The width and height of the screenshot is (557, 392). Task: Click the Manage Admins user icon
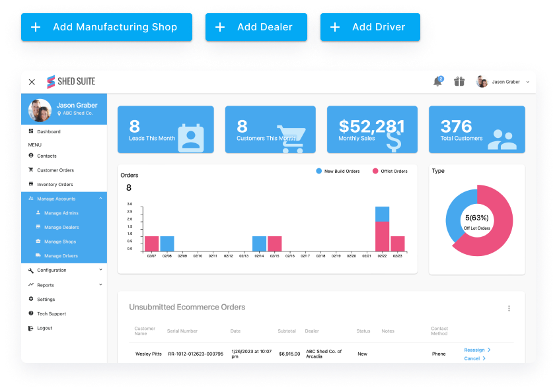40,212
